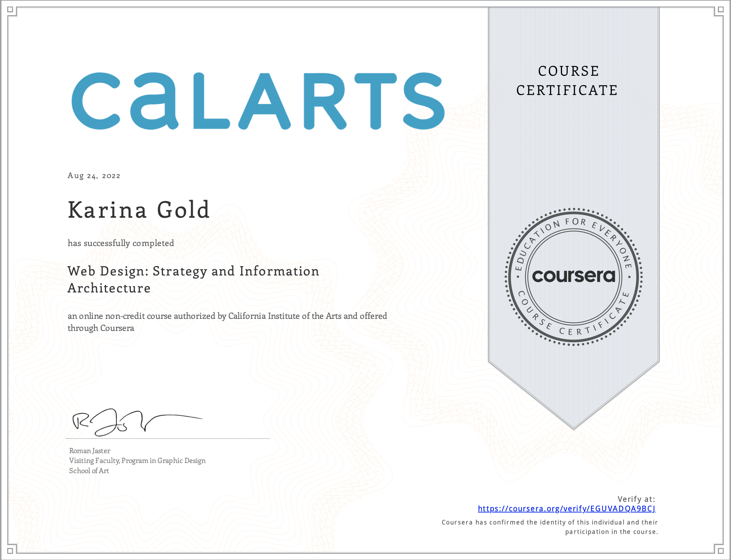Viewport: 731px width, 560px height.
Task: Click the course title "Web Design: Strategy and Information Architecture"
Action: tap(193, 280)
